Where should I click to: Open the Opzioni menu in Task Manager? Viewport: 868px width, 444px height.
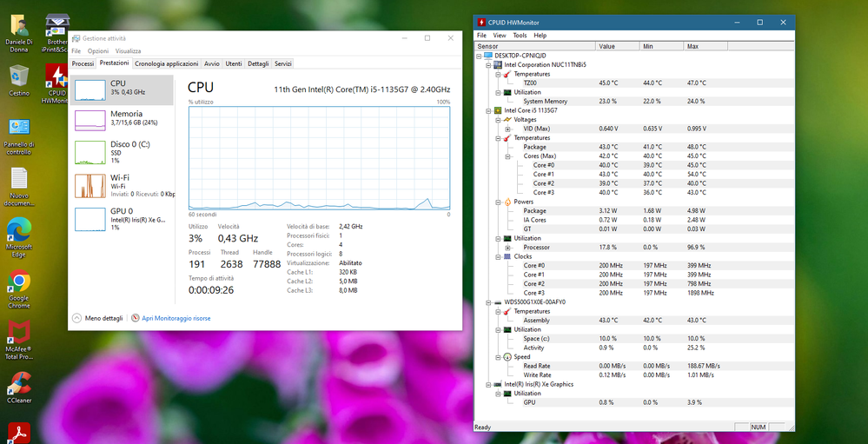pos(98,51)
